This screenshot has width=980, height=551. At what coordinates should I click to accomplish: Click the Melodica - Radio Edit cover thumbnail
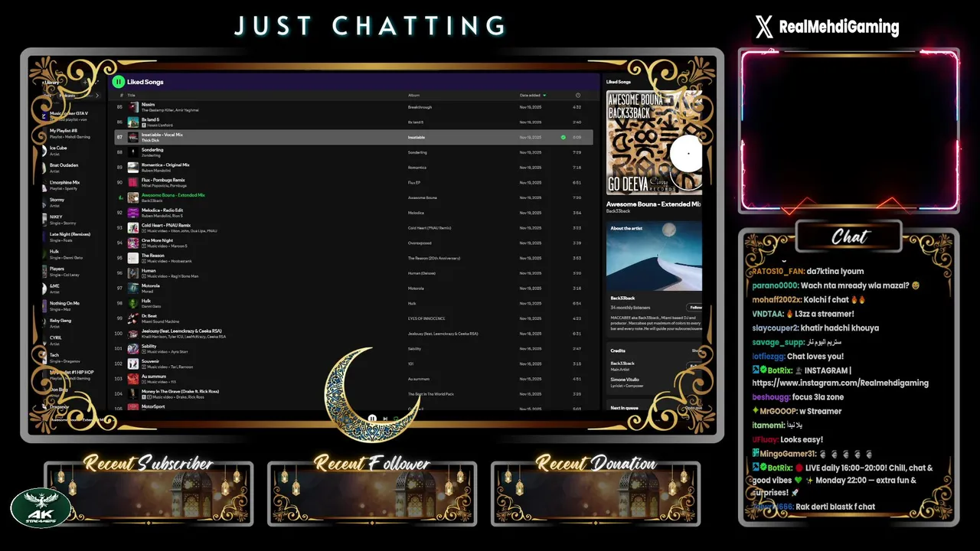pyautogui.click(x=133, y=213)
